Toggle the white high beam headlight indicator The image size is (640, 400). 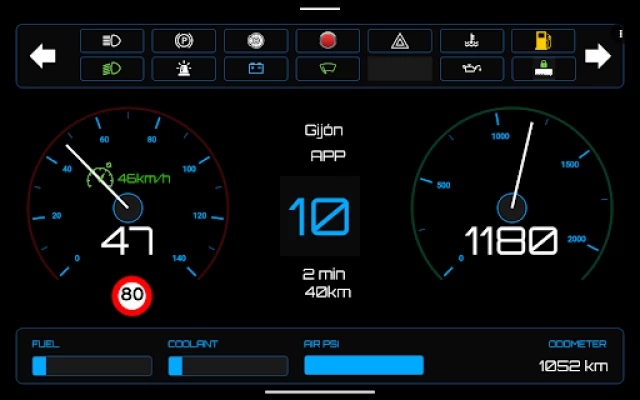[111, 41]
